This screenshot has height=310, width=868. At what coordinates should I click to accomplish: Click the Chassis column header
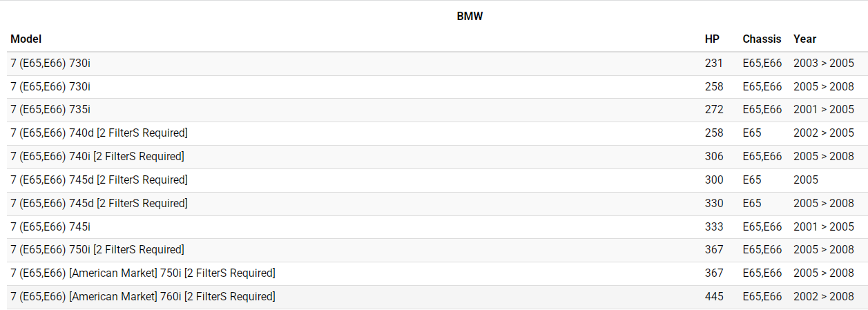coord(762,39)
